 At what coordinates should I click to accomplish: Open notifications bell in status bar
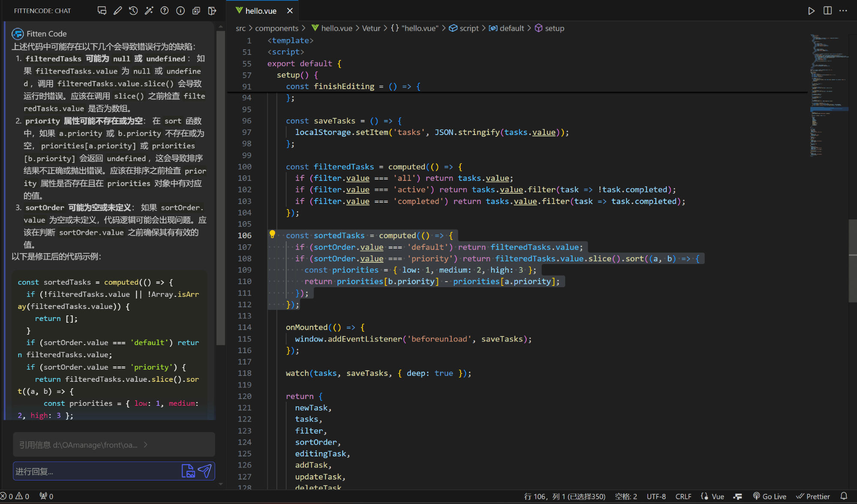pos(844,496)
